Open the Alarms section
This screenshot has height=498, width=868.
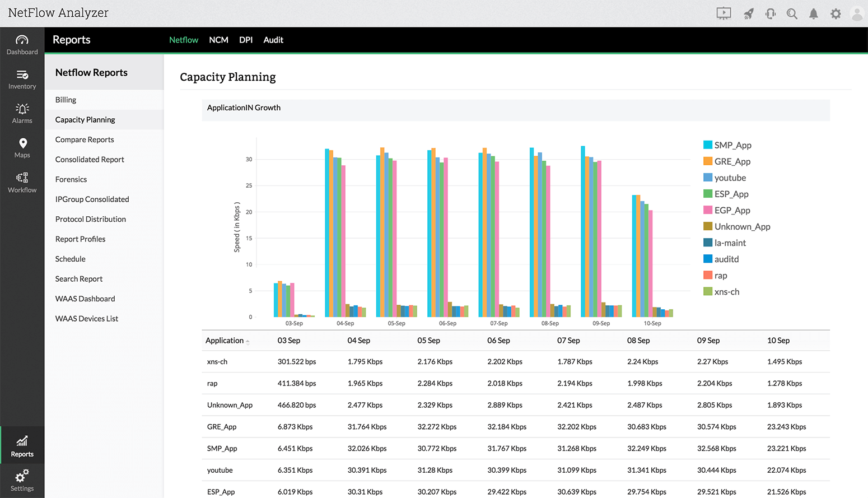click(22, 113)
